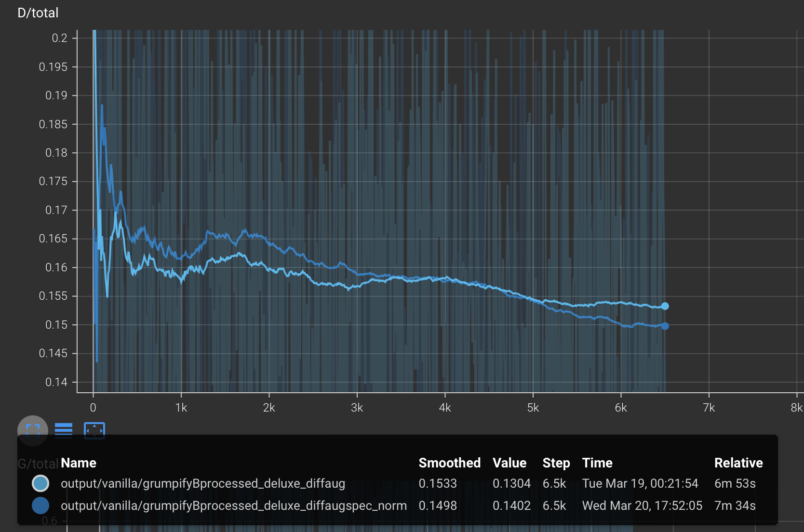Click smoothed value 0.1498
Screen dimensions: 804x532
pyautogui.click(x=438, y=505)
